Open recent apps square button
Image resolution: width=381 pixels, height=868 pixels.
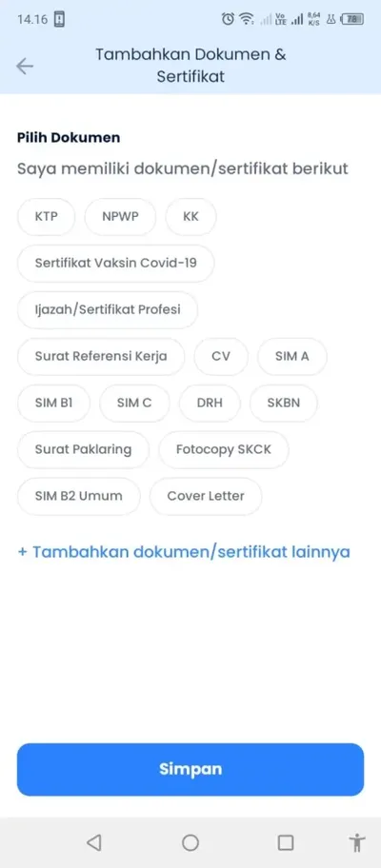click(x=286, y=842)
